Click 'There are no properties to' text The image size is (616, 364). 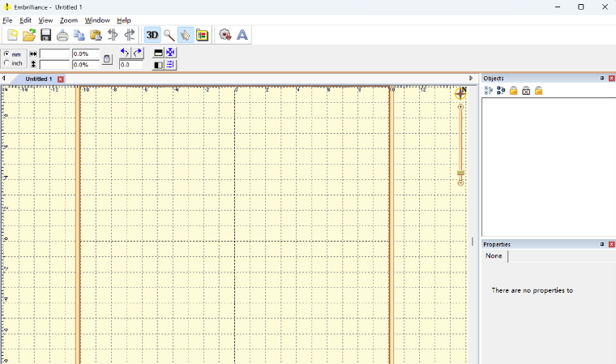tap(533, 290)
